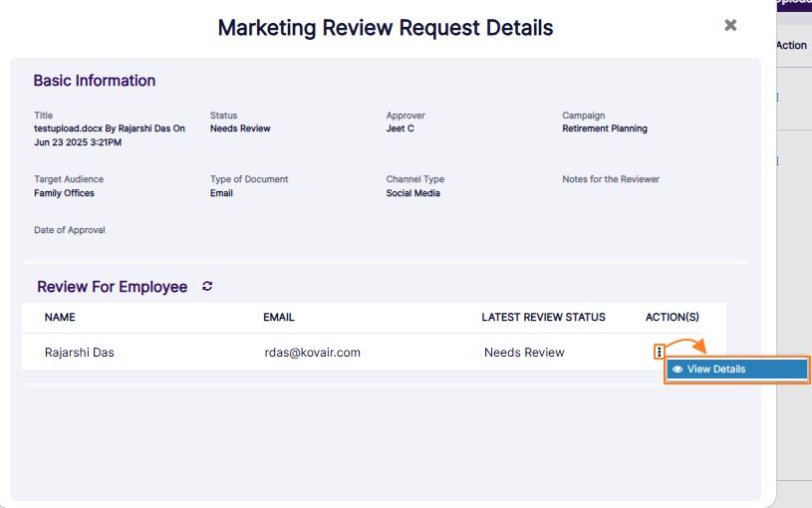Click the EMAIL column header
The image size is (812, 508).
[x=279, y=318]
